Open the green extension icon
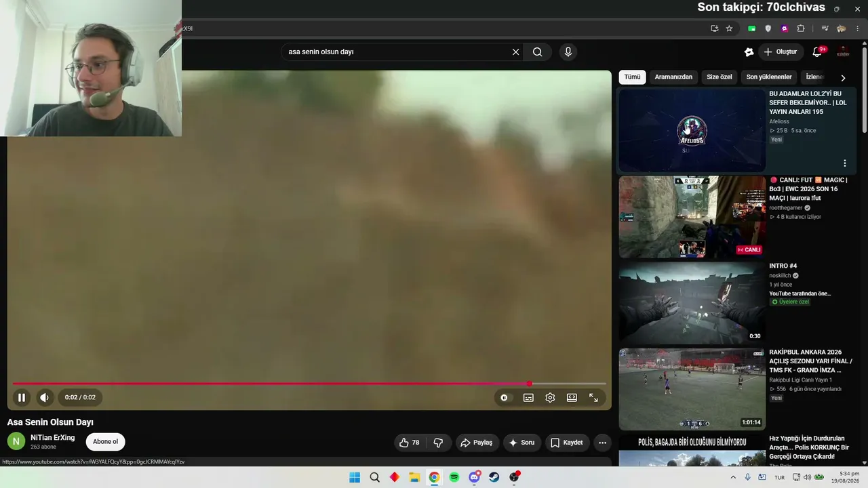The height and width of the screenshot is (488, 868). (x=751, y=28)
